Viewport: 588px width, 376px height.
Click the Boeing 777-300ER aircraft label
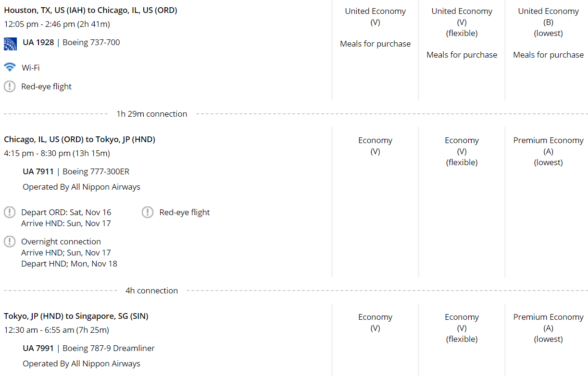96,171
